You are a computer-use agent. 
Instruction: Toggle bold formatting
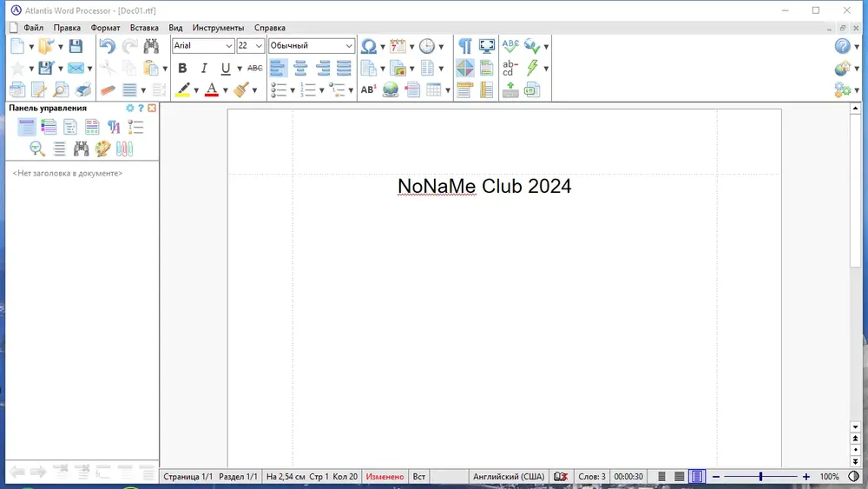point(182,68)
